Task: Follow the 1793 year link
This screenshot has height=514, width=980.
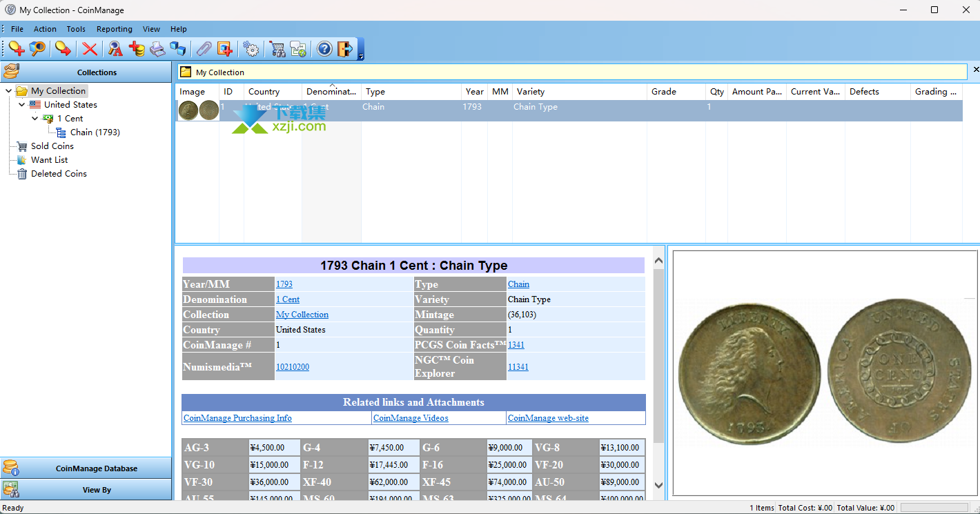Action: (284, 284)
